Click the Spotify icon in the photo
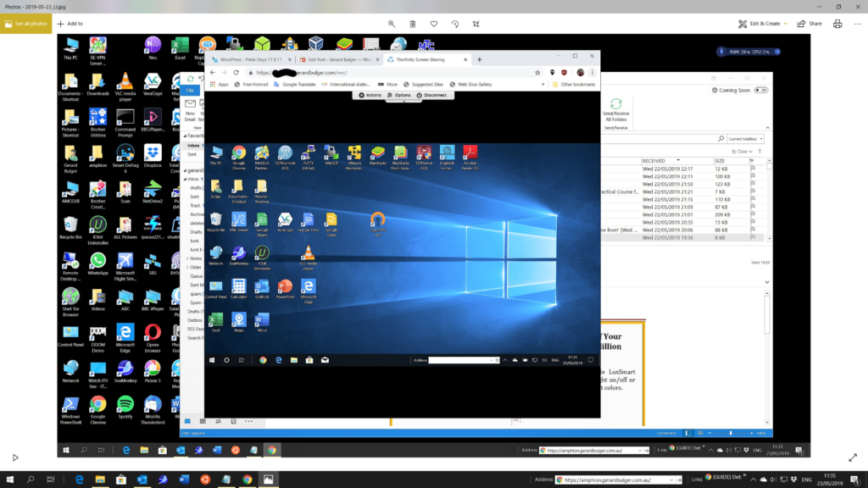868x488 pixels. 125,408
